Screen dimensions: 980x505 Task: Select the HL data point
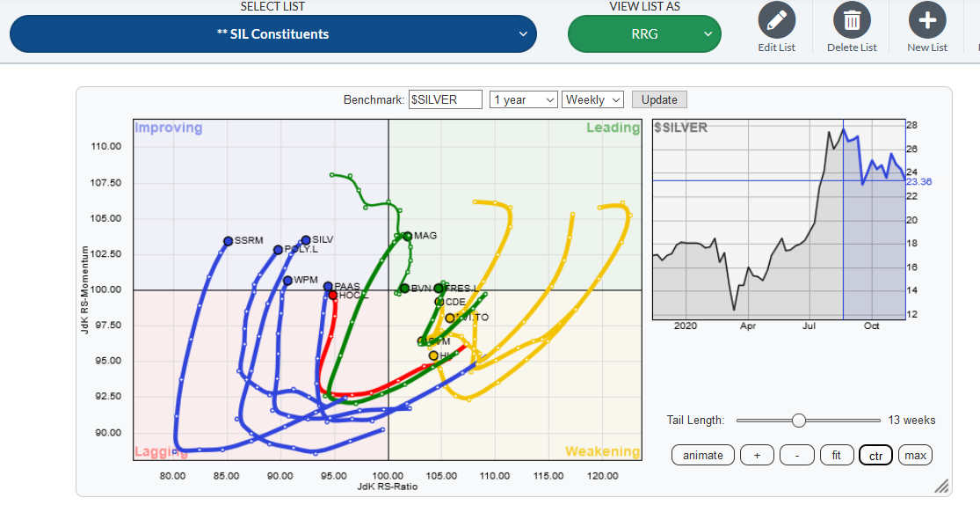coord(433,355)
